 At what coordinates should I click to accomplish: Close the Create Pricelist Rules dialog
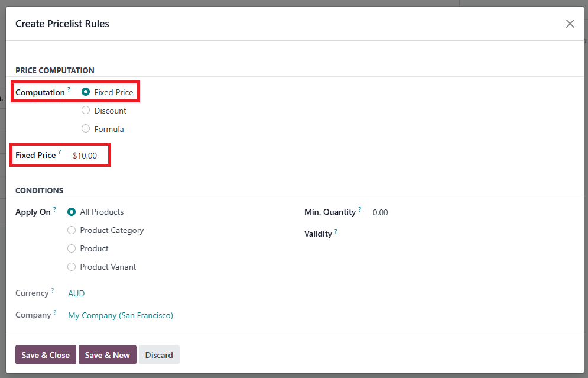[x=570, y=24]
